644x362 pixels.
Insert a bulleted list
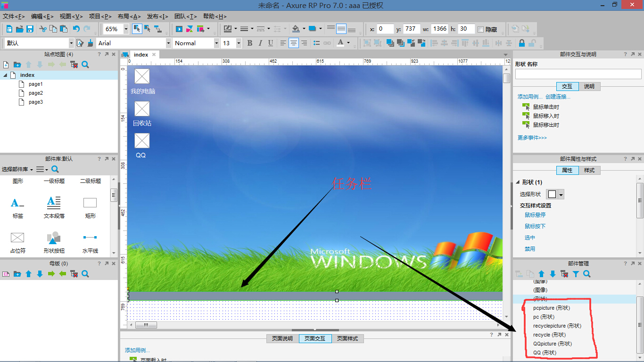(x=317, y=43)
